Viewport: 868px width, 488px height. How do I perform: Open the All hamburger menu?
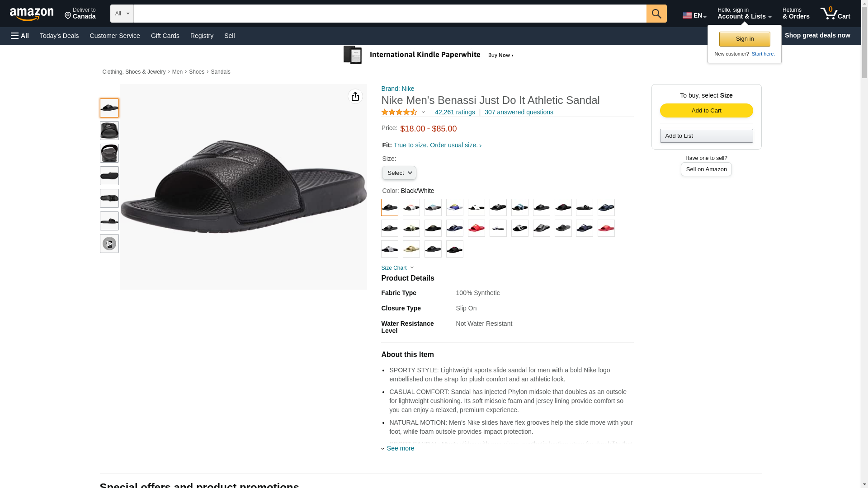(20, 36)
